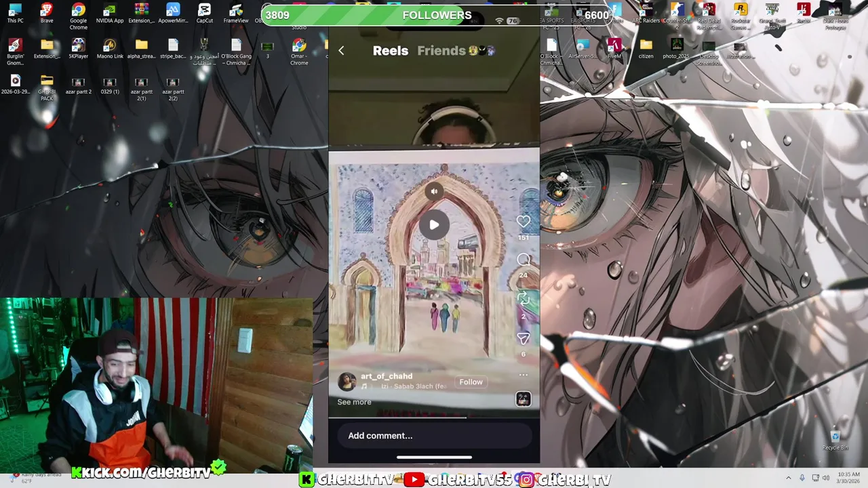
Task: Open the GHERBI PACK folder
Action: coord(47,87)
